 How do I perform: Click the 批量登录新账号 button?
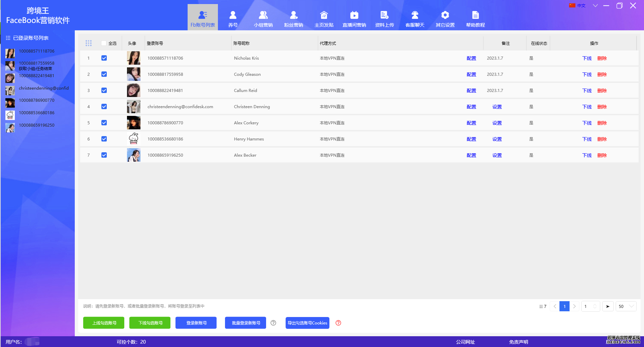point(246,323)
